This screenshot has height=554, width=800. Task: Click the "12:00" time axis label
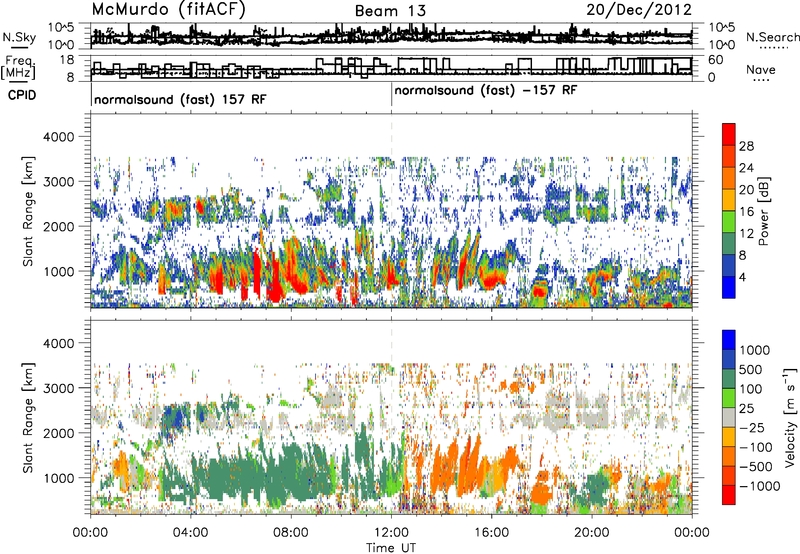(x=391, y=533)
